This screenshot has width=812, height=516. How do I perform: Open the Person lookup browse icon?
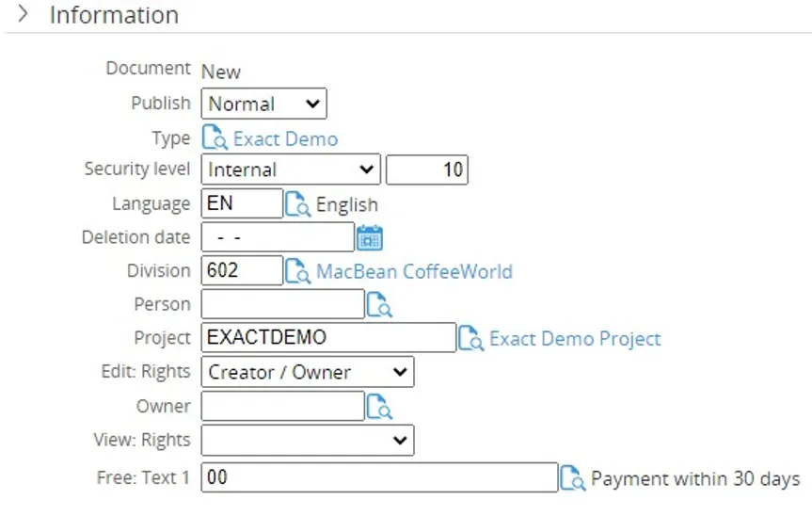pos(379,305)
